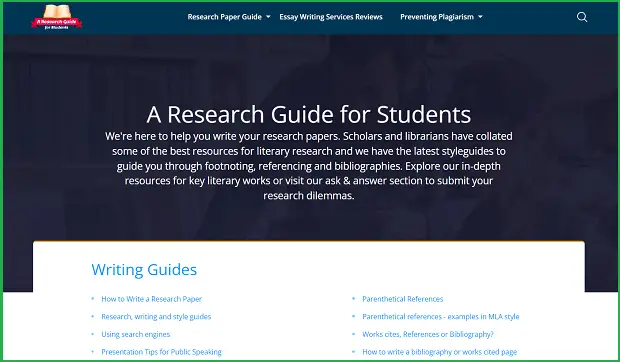Open How to Write a Research Paper link
620x362 pixels.
pyautogui.click(x=151, y=299)
